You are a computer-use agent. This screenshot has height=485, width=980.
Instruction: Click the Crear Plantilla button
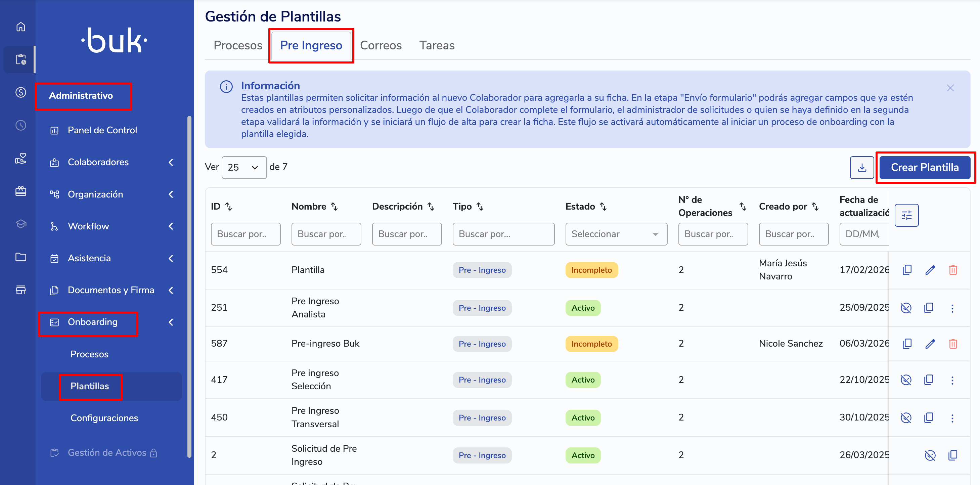(925, 167)
